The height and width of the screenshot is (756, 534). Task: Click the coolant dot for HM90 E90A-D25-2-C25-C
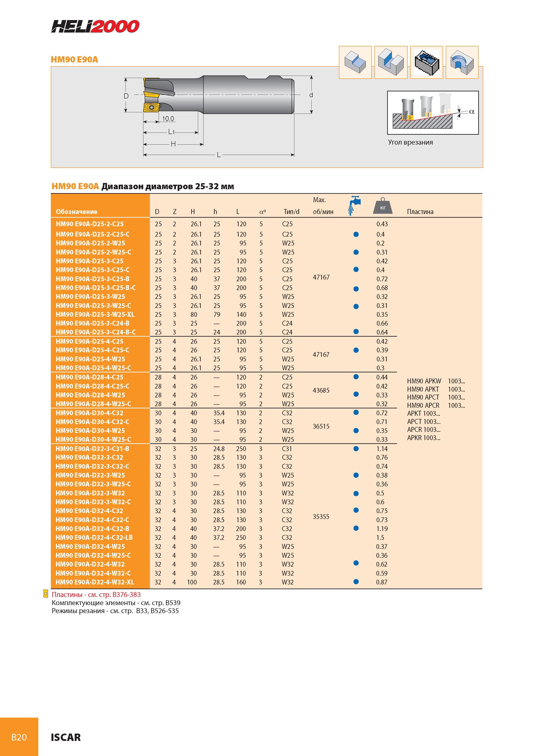pyautogui.click(x=356, y=234)
